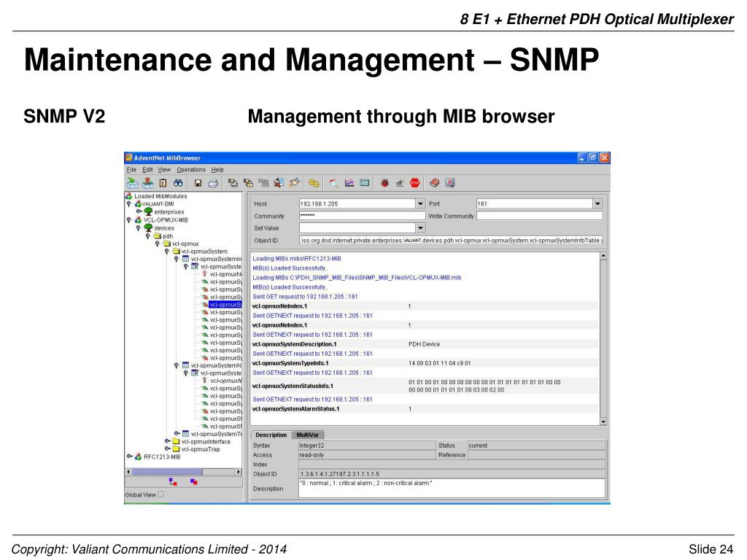Screen dimensions: 747x560
Task: Open the Operations menu
Action: tap(191, 169)
